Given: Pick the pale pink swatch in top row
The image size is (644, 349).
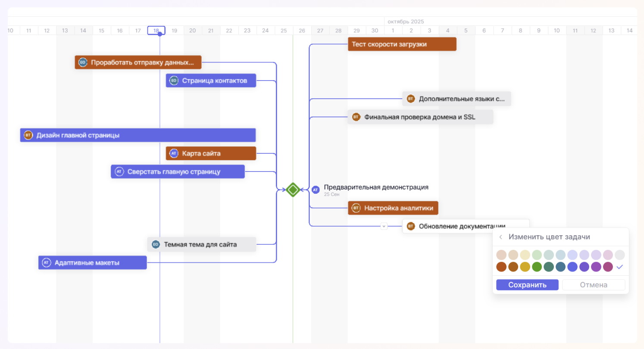Looking at the screenshot, I should 608,255.
